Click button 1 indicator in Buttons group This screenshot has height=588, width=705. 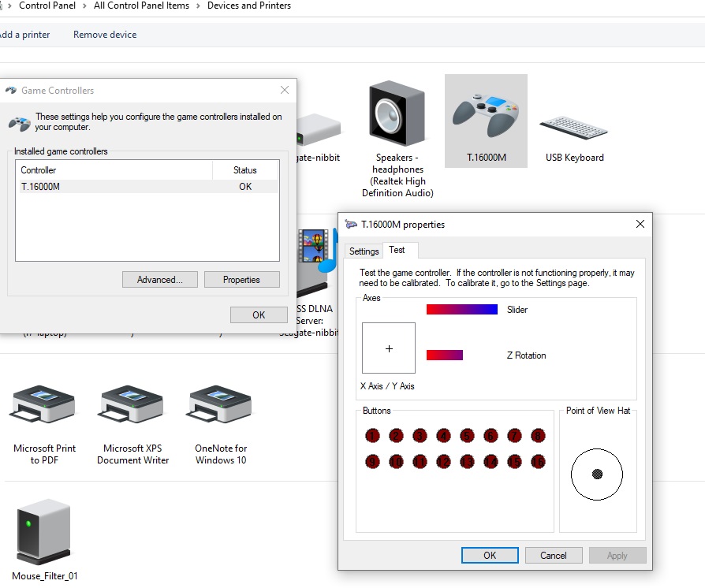pos(372,436)
